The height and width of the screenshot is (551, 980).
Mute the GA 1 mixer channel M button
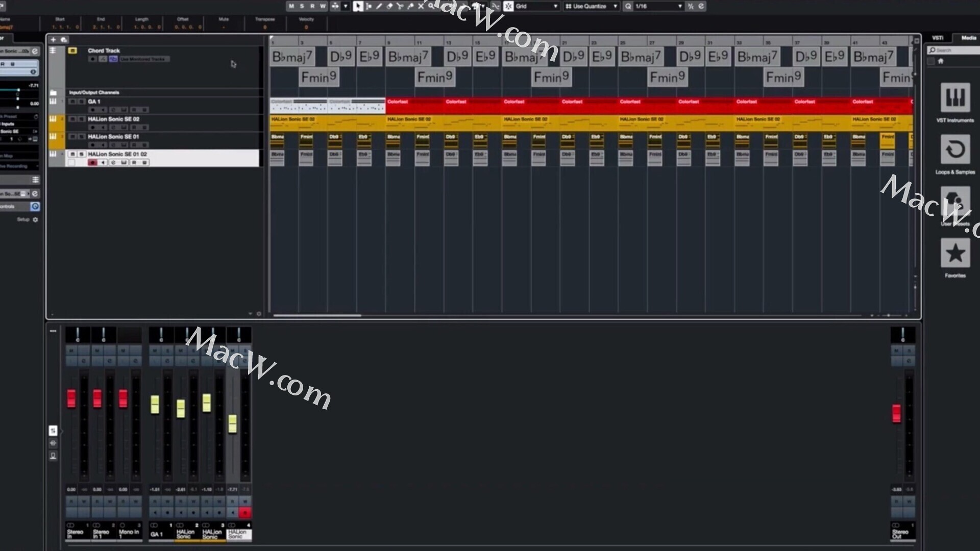pos(155,350)
